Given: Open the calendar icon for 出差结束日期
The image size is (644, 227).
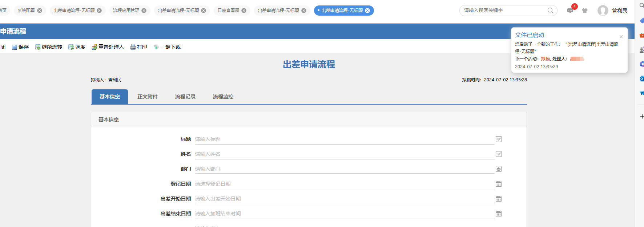Looking at the screenshot, I should [499, 214].
